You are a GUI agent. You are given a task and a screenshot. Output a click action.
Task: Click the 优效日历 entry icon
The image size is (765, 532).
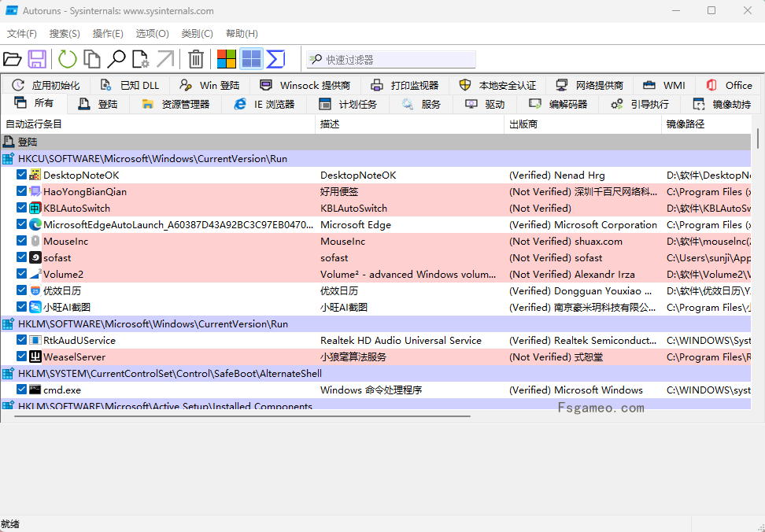click(35, 290)
